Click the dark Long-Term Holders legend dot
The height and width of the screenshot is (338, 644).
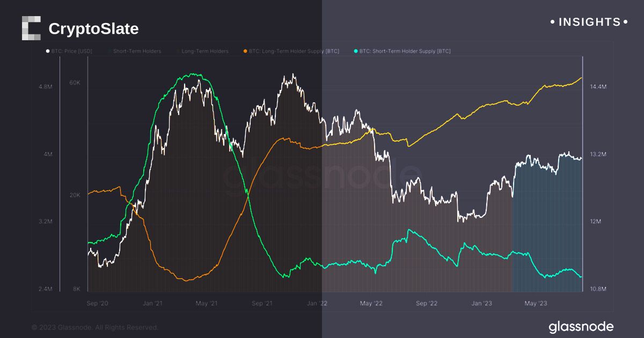178,52
